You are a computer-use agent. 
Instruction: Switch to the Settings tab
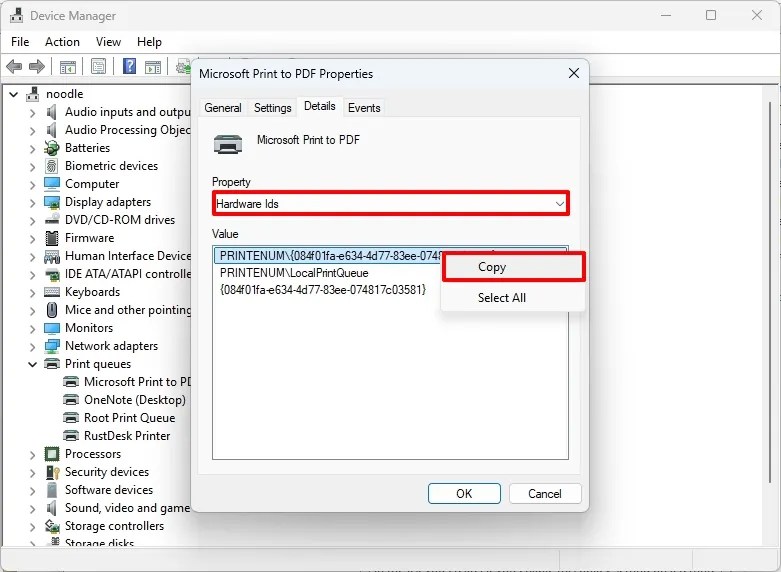[272, 108]
